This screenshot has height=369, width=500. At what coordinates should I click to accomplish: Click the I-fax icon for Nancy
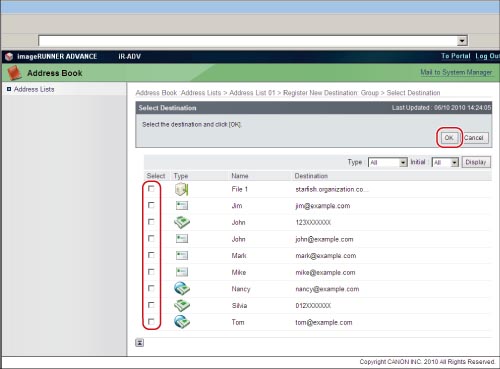point(182,288)
